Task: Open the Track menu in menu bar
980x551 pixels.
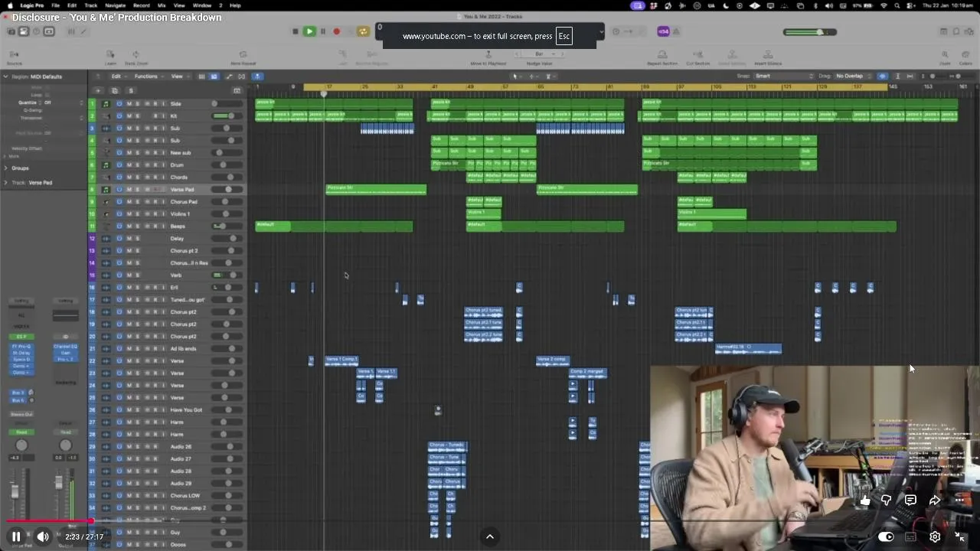Action: [91, 5]
